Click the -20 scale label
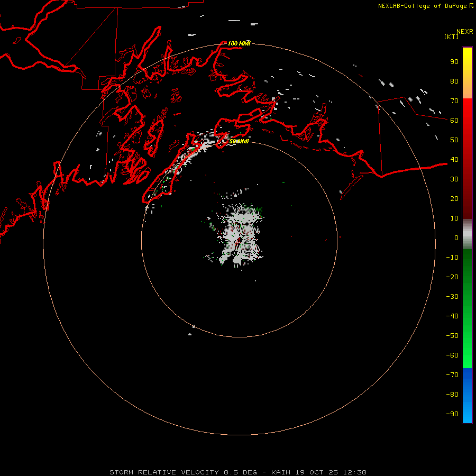The height and width of the screenshot is (476, 476). click(452, 277)
